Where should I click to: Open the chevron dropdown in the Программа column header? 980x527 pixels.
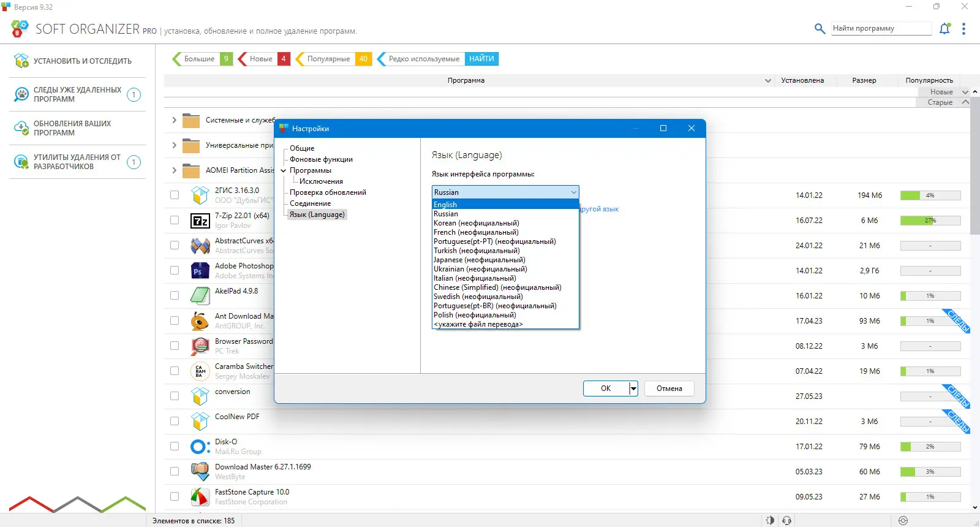[768, 81]
